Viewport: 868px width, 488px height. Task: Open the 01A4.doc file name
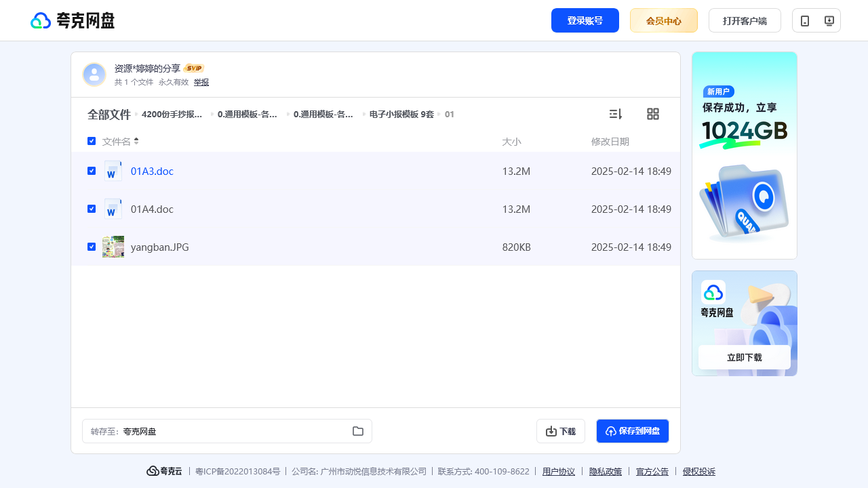point(152,209)
